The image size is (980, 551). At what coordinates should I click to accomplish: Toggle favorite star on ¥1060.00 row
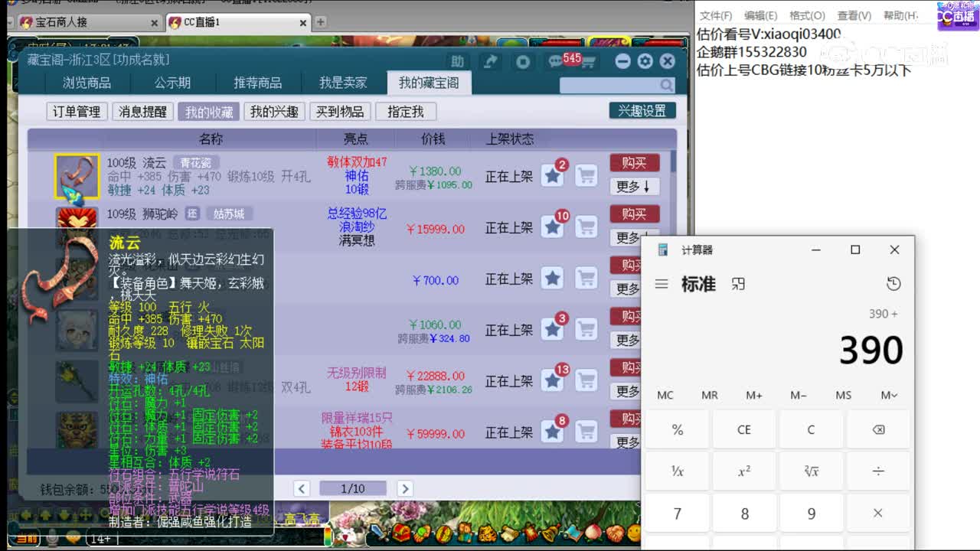point(552,330)
